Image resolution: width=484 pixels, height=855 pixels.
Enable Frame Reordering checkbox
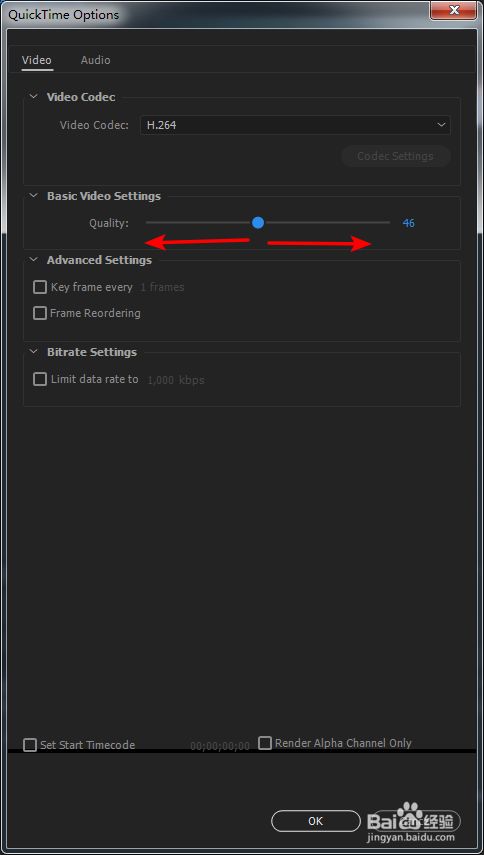40,314
